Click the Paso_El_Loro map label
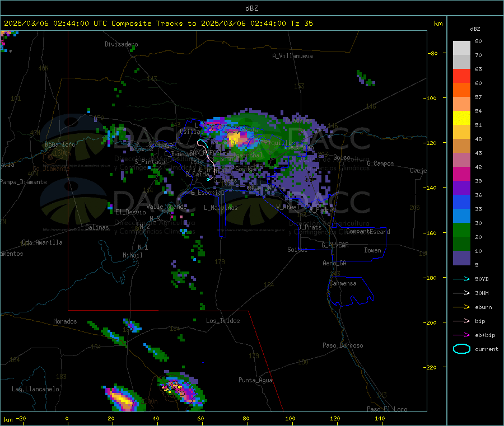The image size is (504, 426). click(x=387, y=409)
